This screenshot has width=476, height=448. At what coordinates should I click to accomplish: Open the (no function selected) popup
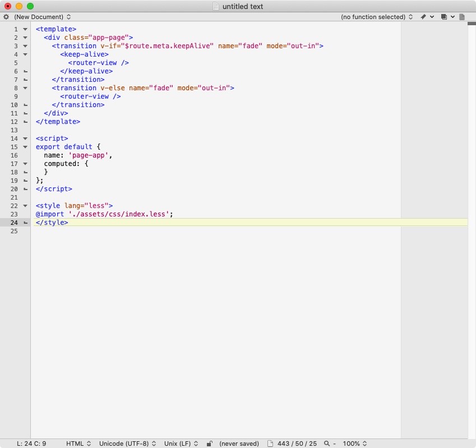coord(377,17)
